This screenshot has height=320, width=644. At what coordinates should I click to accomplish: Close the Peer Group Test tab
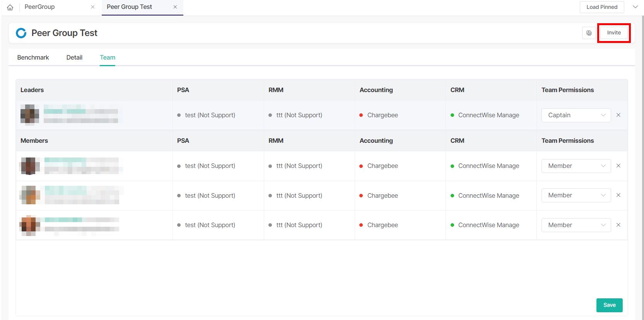[175, 7]
